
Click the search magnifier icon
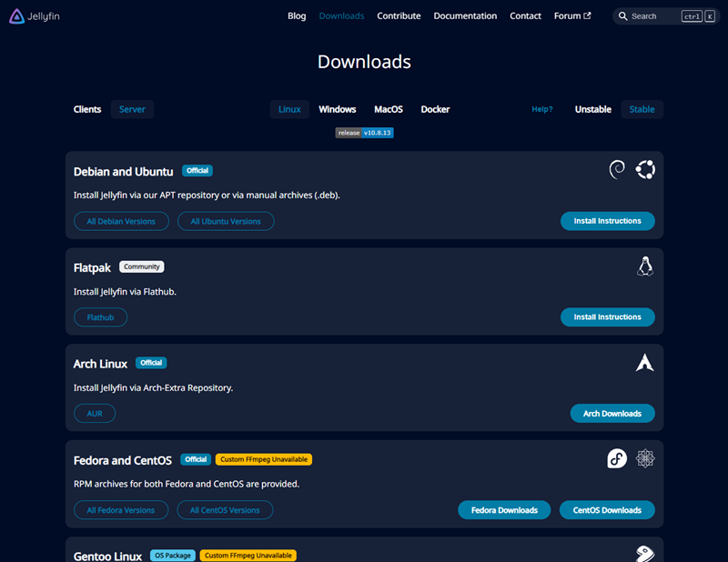coord(622,16)
